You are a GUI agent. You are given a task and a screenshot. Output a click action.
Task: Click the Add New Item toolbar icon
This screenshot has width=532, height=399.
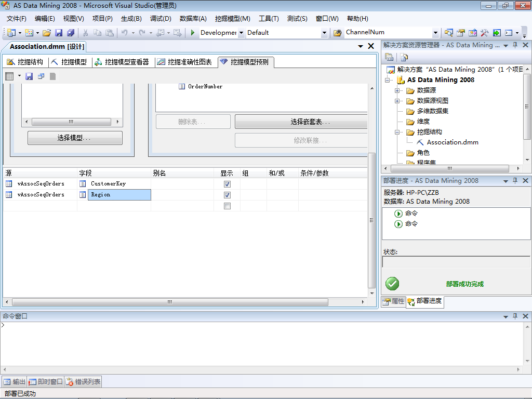(x=29, y=33)
